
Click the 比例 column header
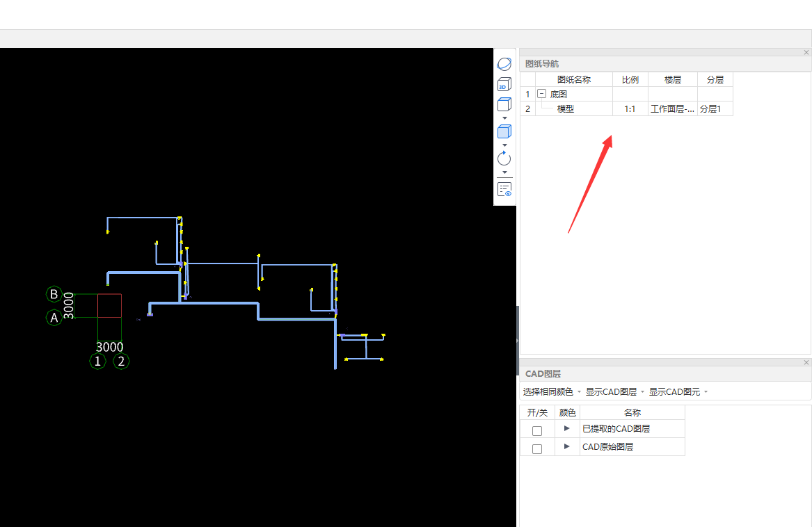coord(630,80)
